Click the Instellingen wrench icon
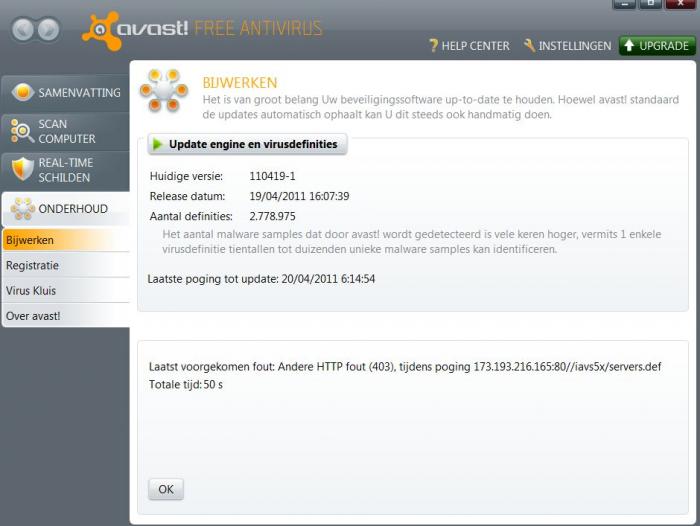Screen dimensions: 700x526 pyautogui.click(x=529, y=46)
